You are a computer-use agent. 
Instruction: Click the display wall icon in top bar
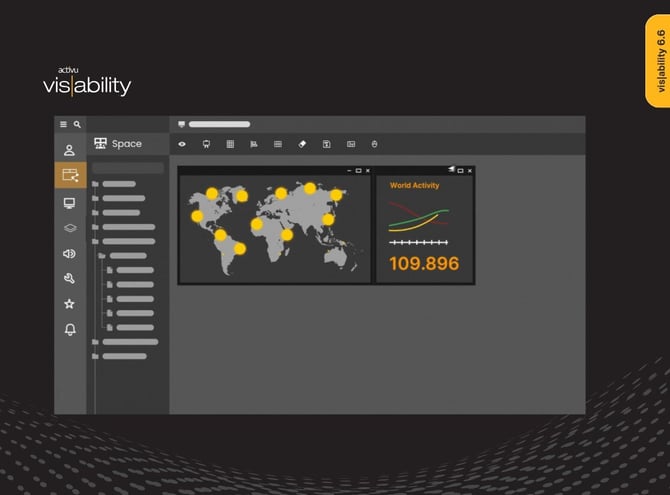(x=182, y=124)
